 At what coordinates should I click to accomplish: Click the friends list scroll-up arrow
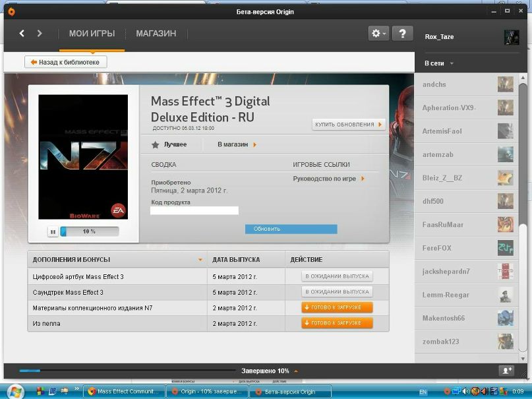tap(523, 78)
